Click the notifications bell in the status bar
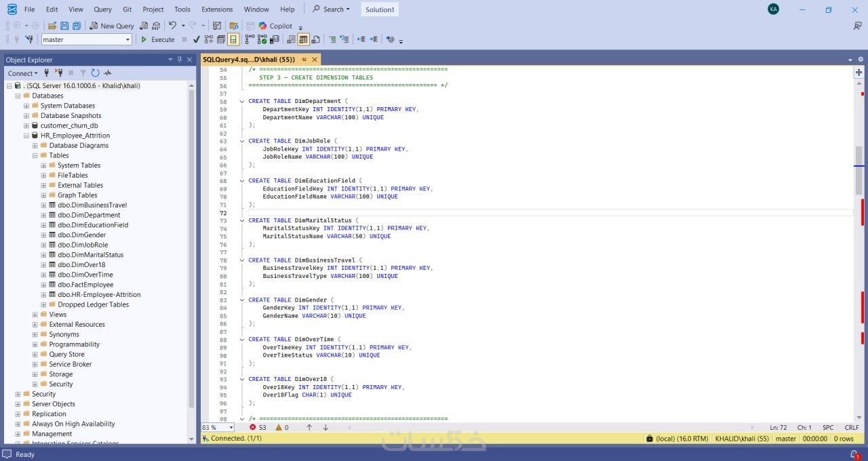The height and width of the screenshot is (461, 868). click(x=855, y=454)
